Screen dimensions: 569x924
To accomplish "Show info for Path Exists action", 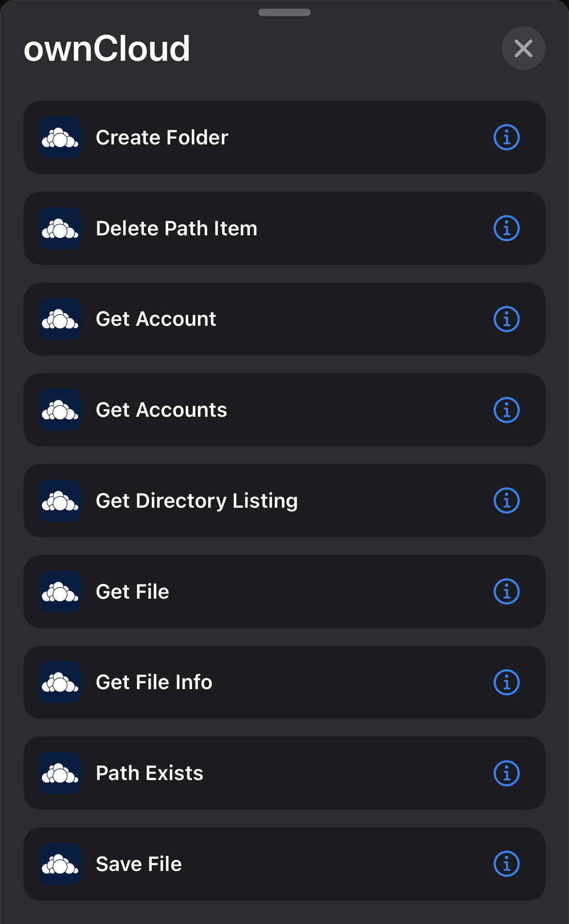I will click(x=507, y=773).
